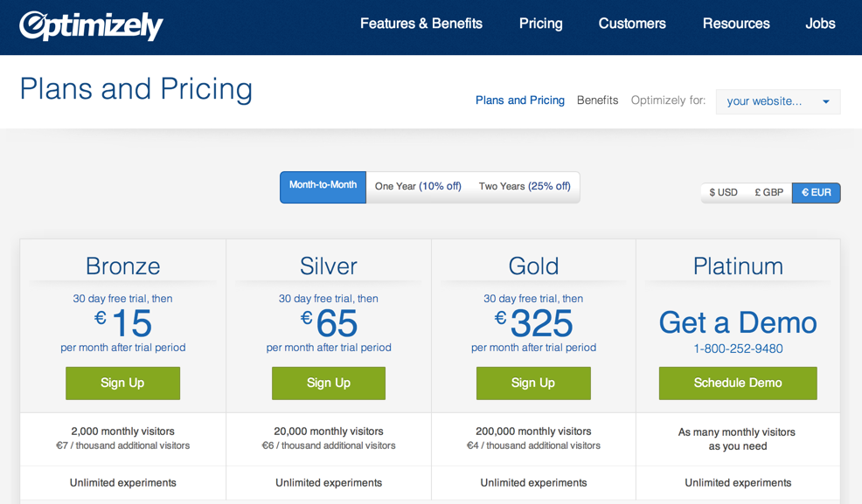Screen dimensions: 862x504
Task: Click the Platinum plan title
Action: (738, 266)
